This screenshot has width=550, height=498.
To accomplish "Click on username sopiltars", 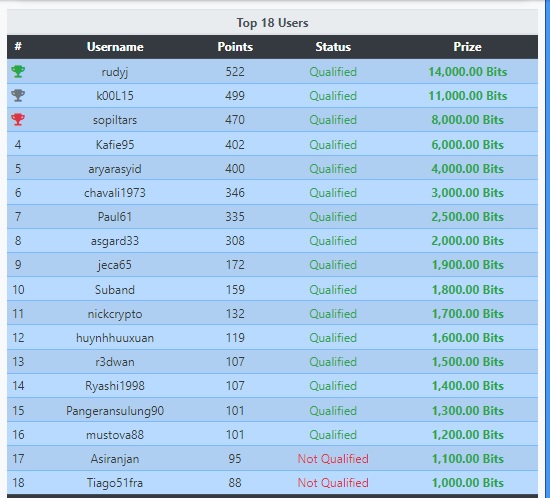I will pos(115,120).
